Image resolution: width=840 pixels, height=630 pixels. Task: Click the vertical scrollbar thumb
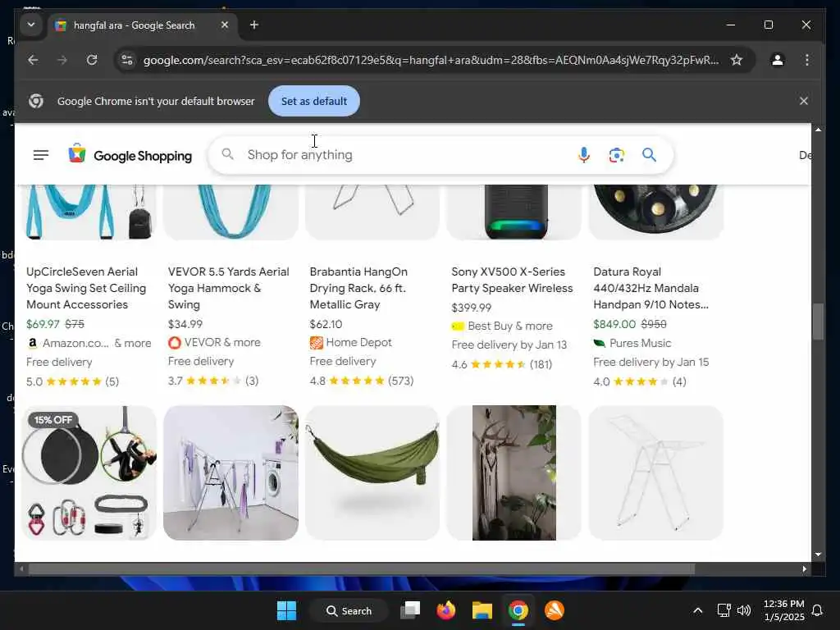(x=818, y=322)
